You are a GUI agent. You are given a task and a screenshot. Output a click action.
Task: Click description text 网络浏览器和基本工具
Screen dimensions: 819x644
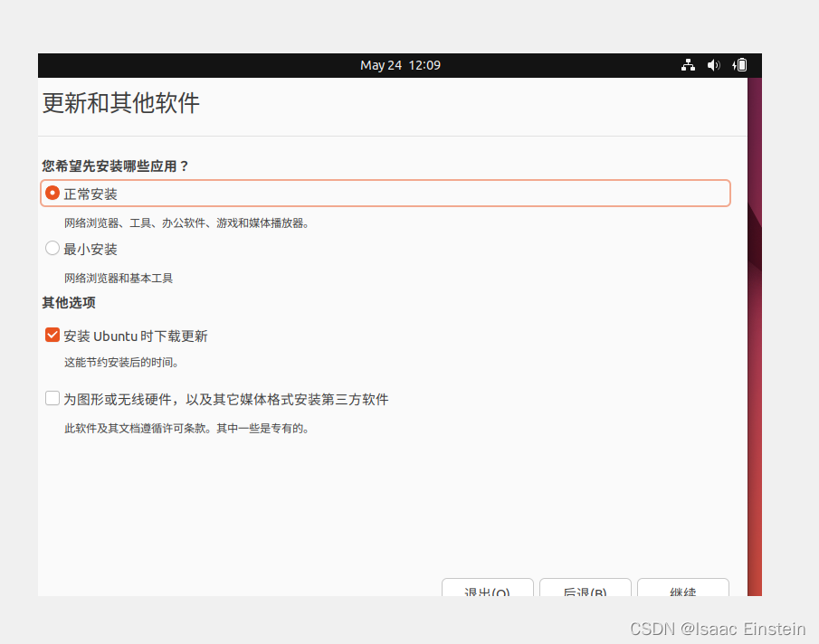tap(119, 279)
